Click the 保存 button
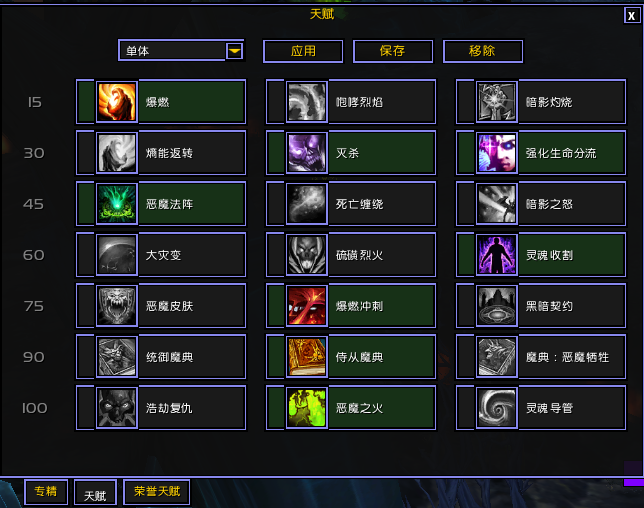The height and width of the screenshot is (508, 644). coord(393,51)
